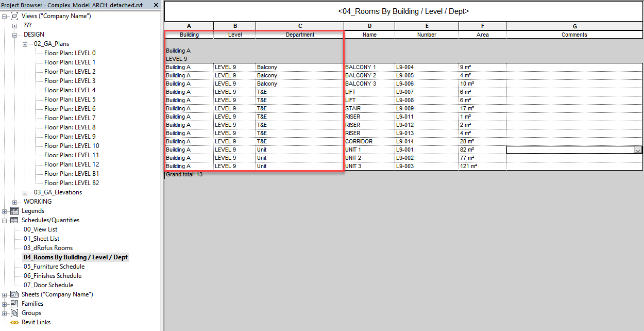Collapse the 02_GA_Plans node
This screenshot has height=331, width=644.
(x=25, y=44)
